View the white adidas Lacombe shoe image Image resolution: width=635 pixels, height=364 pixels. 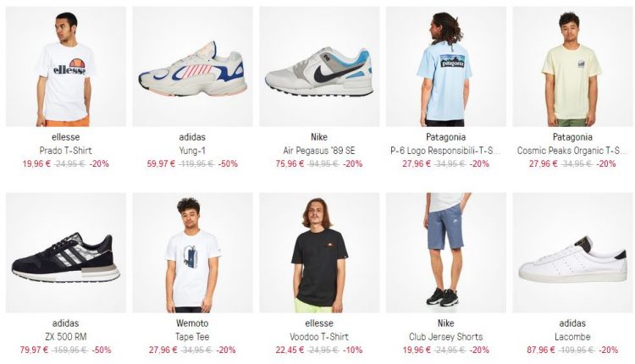coord(572,252)
